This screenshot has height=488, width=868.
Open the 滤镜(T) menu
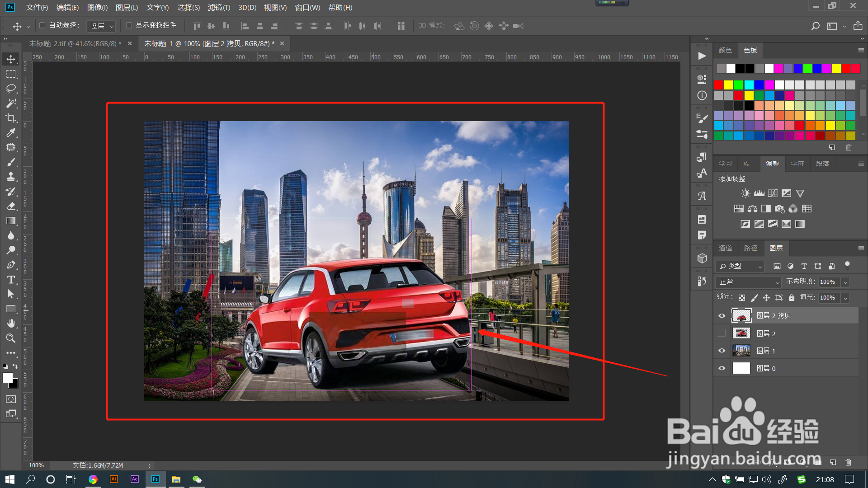coord(219,7)
